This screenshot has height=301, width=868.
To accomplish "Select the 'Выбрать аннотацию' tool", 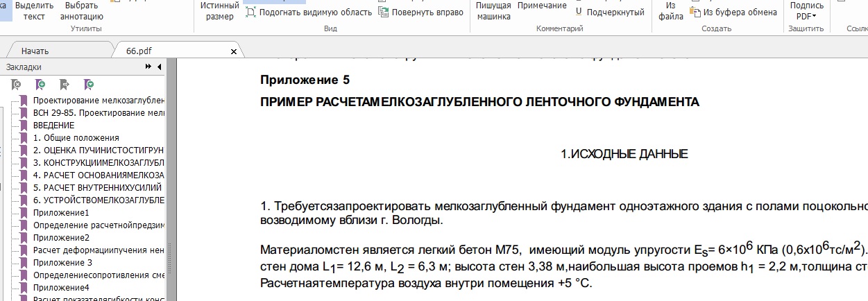I will [81, 10].
